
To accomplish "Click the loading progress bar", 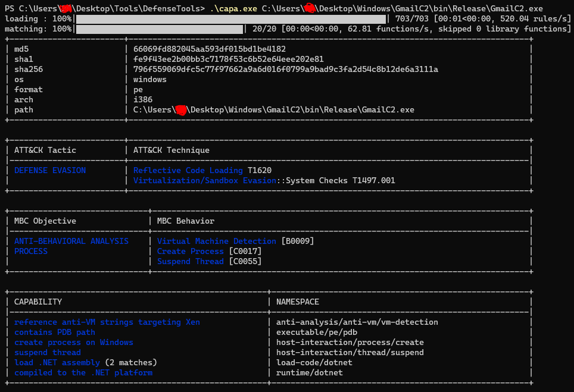I will 231,19.
